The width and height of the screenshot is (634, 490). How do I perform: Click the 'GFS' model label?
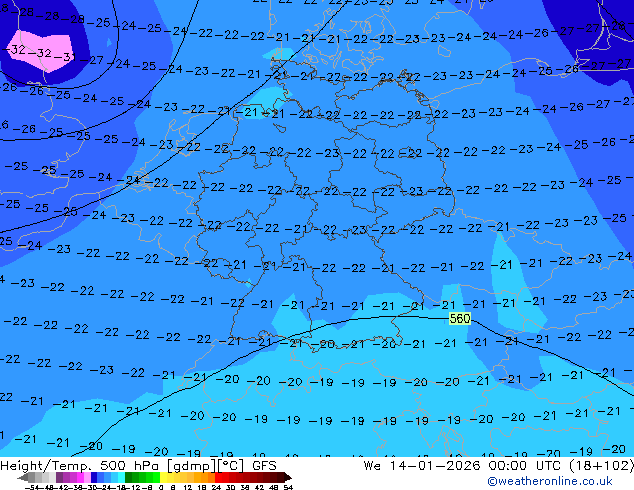pos(264,466)
